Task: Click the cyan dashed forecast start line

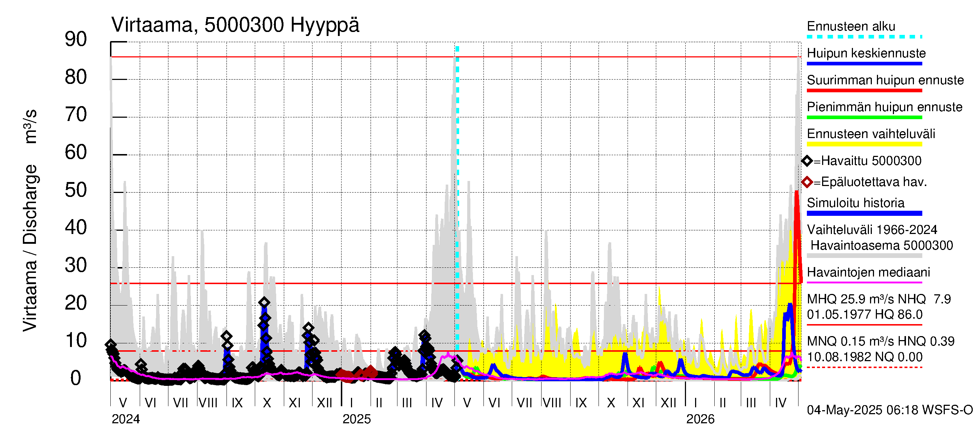Action: coord(457,198)
